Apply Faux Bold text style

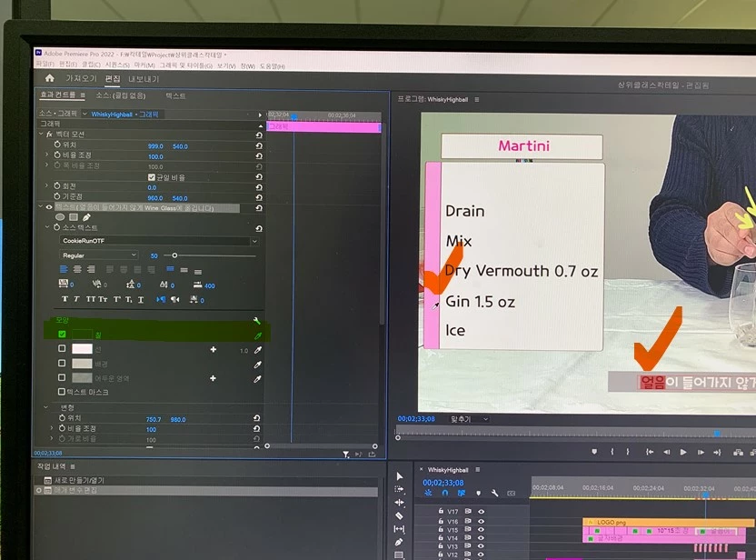(x=65, y=299)
